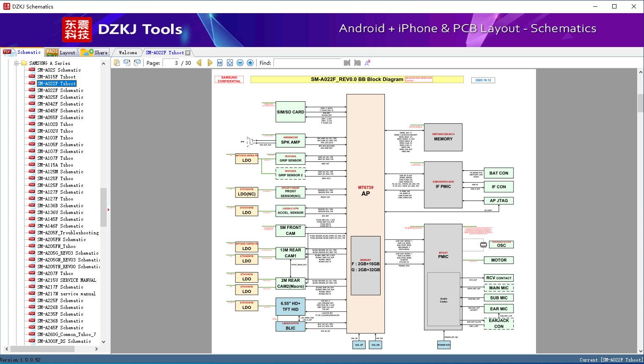Select SM-A146P Schematic entry

(x=60, y=226)
